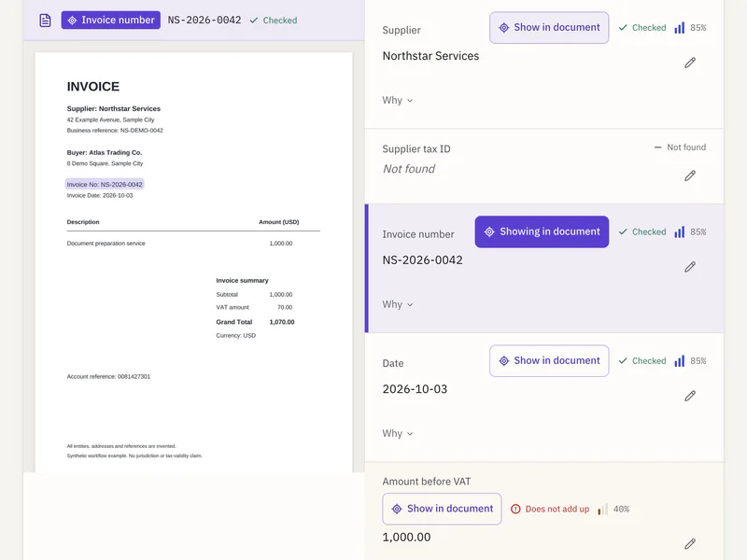Expand the Why section under Supplier

click(398, 100)
